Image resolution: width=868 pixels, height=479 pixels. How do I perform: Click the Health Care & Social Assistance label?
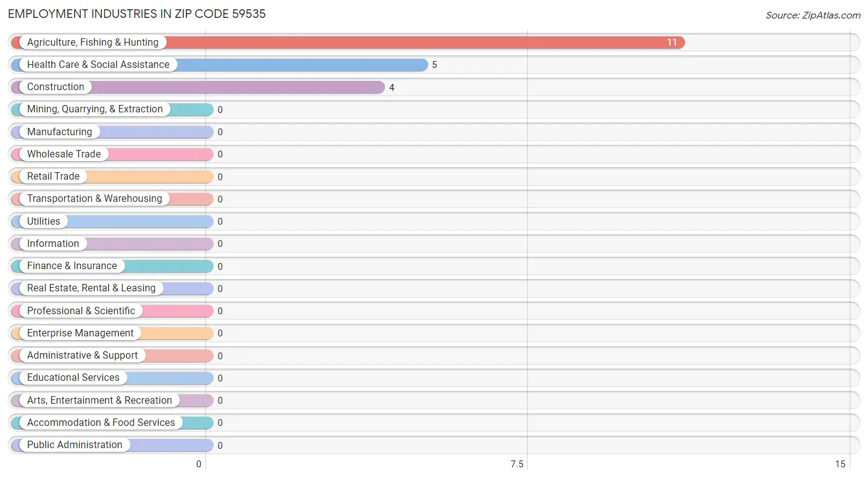[98, 65]
